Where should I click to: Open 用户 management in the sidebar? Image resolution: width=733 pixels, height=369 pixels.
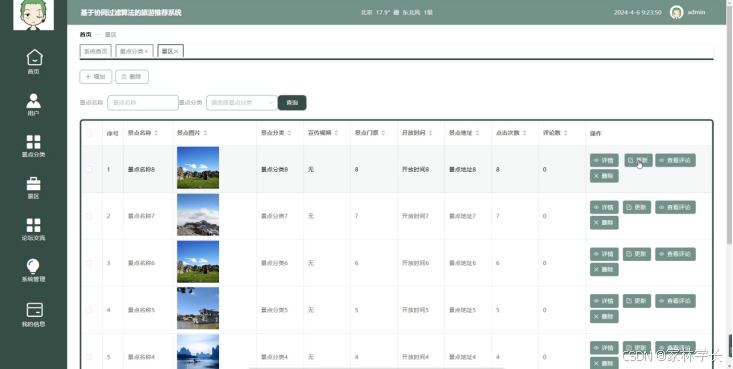33,104
